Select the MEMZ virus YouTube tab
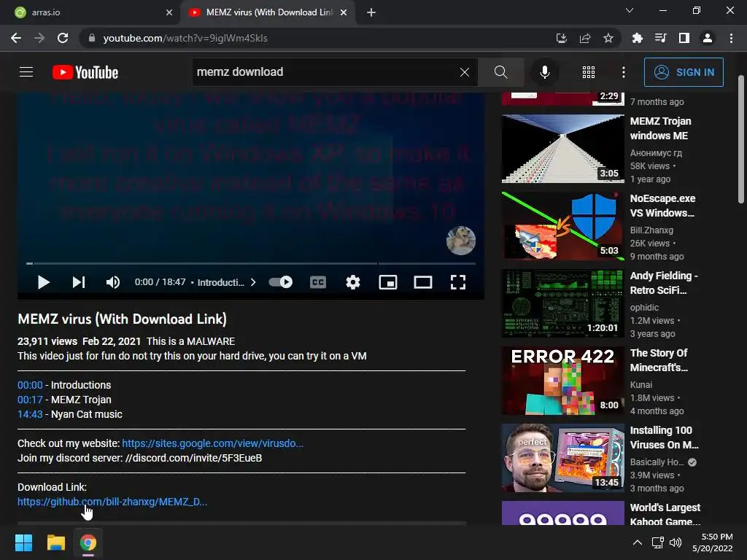The image size is (747, 560). [x=267, y=12]
